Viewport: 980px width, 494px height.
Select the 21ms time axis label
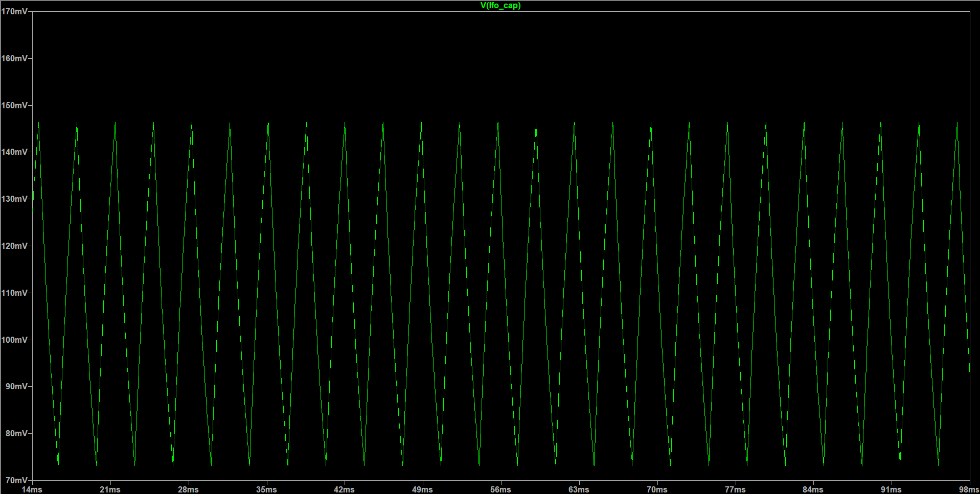tap(110, 489)
